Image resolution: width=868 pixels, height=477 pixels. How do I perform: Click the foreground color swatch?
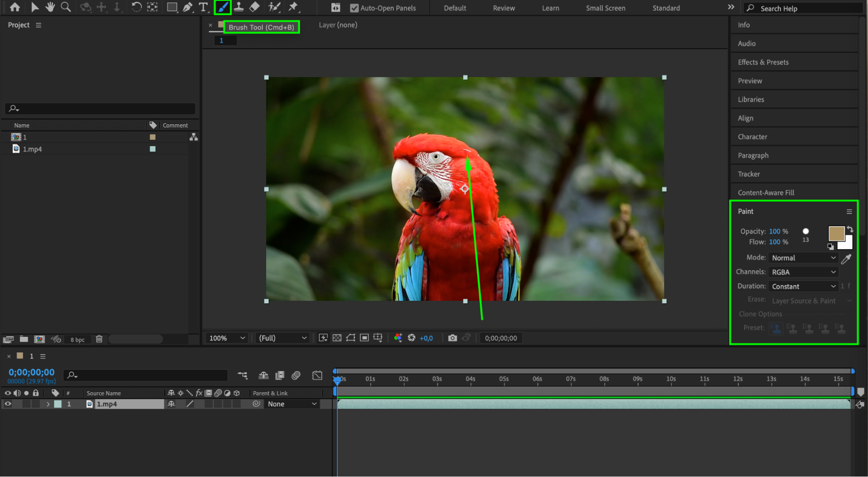(x=835, y=233)
